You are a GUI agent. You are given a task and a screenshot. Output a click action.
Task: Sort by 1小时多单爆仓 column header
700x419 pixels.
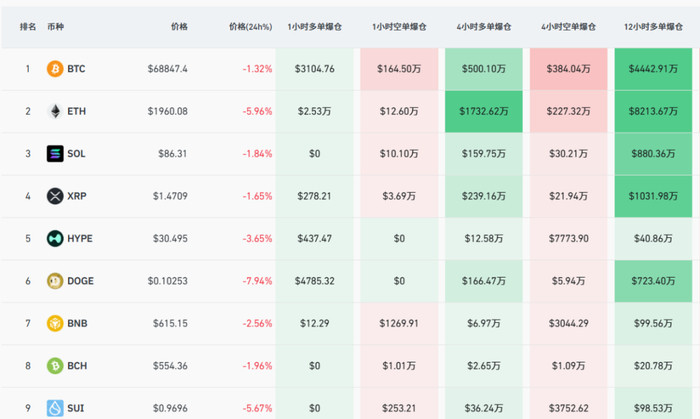pyautogui.click(x=314, y=27)
